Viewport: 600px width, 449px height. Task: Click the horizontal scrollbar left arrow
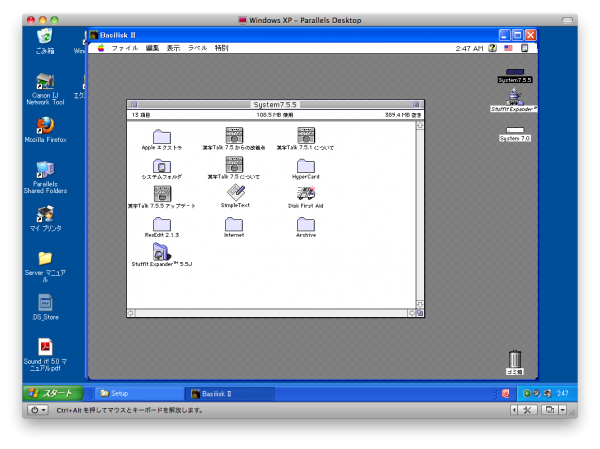[x=131, y=313]
